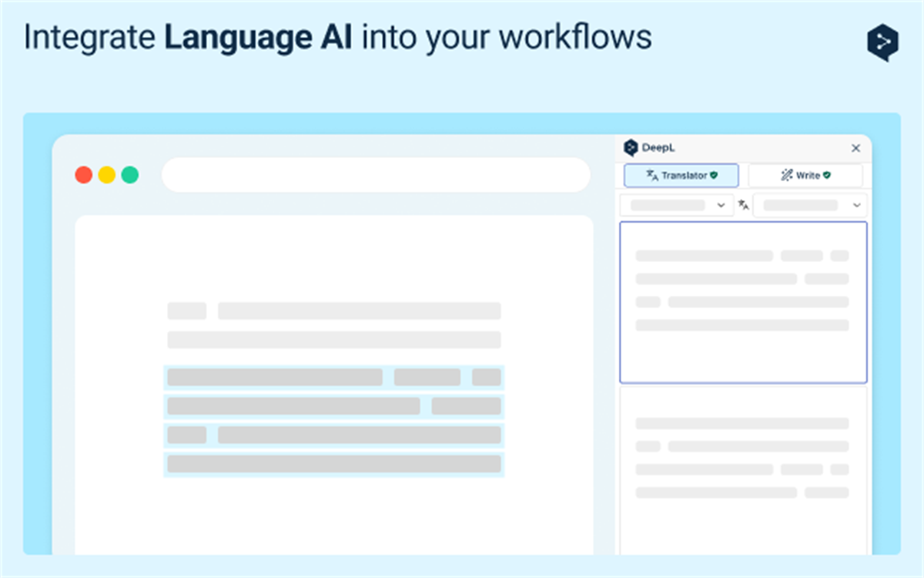The image size is (924, 578).
Task: Toggle the red traffic light button
Action: tap(83, 175)
